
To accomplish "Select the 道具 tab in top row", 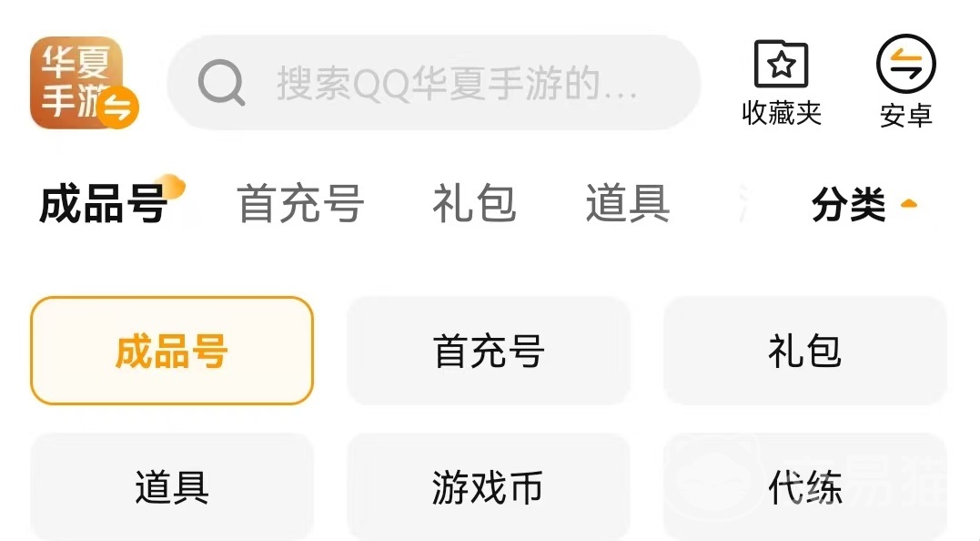I will (628, 204).
